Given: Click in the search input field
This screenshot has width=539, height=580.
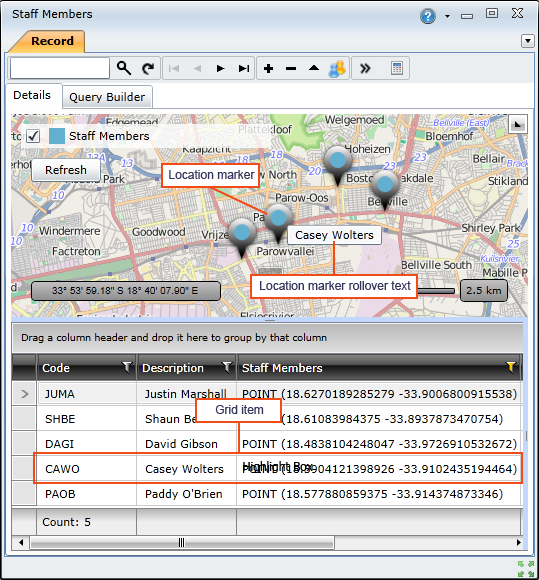Looking at the screenshot, I should pyautogui.click(x=60, y=68).
